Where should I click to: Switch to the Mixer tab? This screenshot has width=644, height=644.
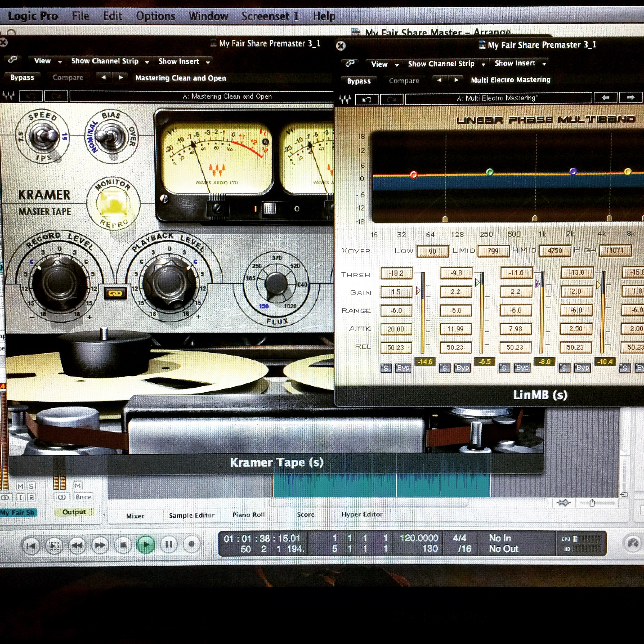coord(135,516)
